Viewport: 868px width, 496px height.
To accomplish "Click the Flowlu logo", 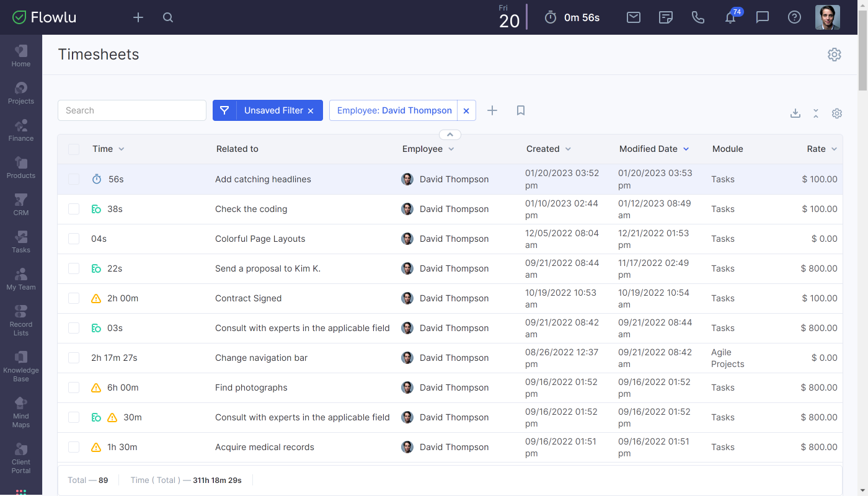I will click(45, 17).
